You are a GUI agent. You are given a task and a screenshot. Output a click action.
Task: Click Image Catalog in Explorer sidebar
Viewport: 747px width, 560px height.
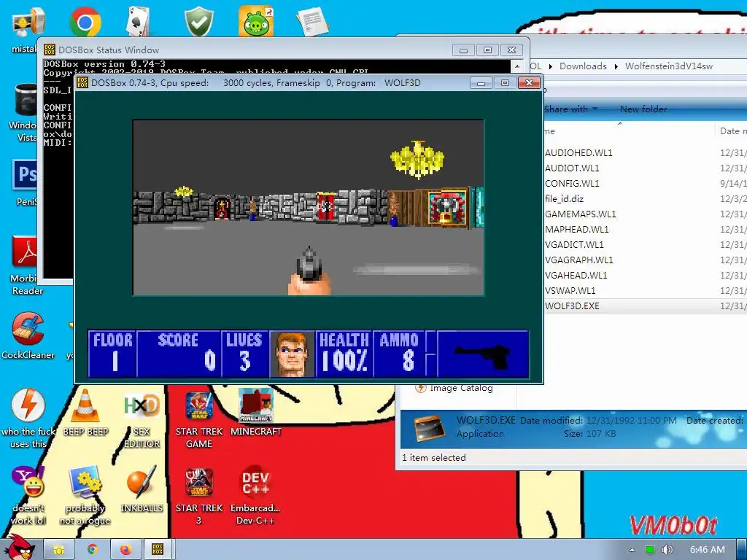point(461,388)
